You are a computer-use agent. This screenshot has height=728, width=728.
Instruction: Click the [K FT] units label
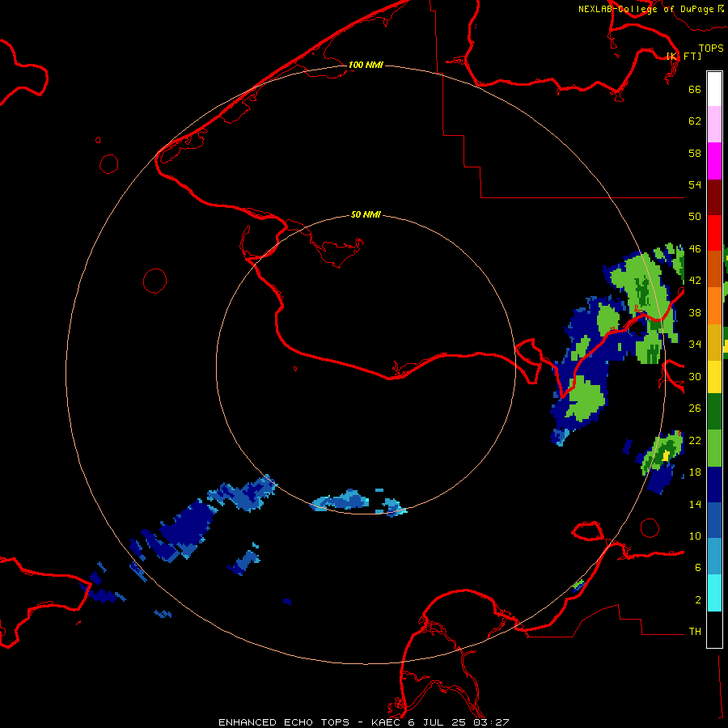pos(684,56)
